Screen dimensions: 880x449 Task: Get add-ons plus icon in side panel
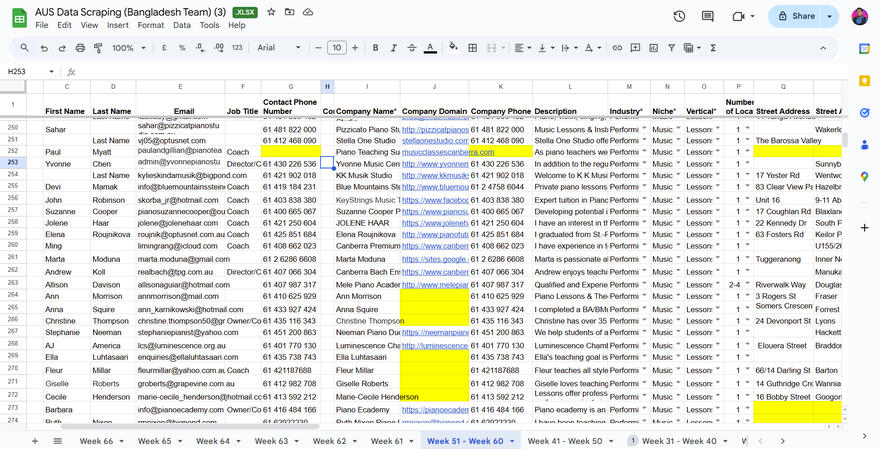point(864,228)
